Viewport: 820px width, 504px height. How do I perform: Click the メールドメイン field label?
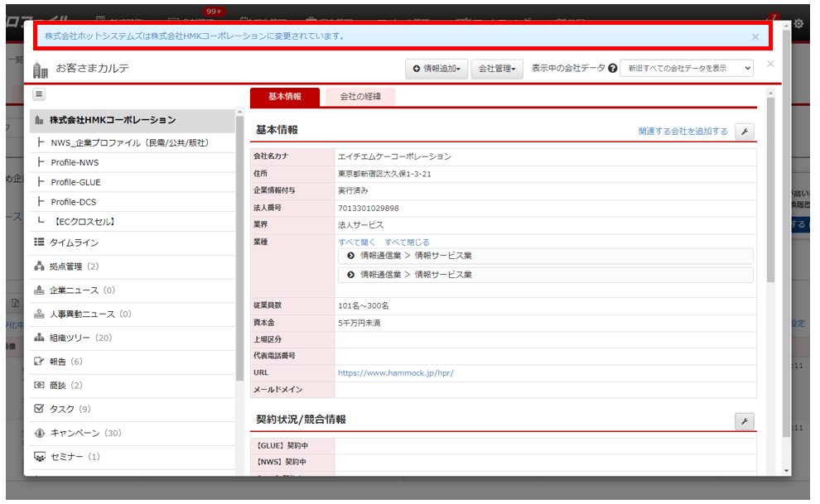point(278,390)
